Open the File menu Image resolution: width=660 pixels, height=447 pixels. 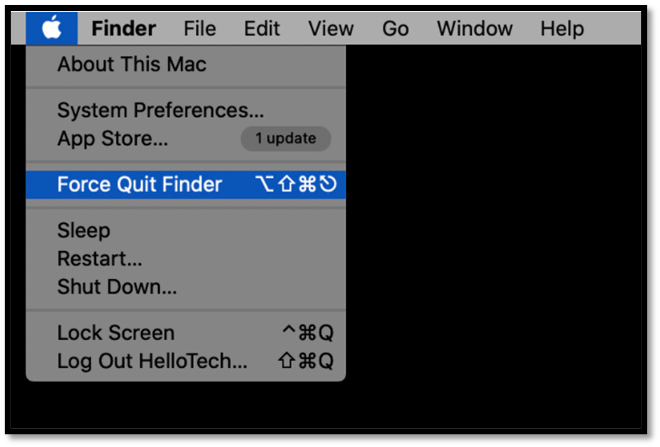click(x=200, y=28)
